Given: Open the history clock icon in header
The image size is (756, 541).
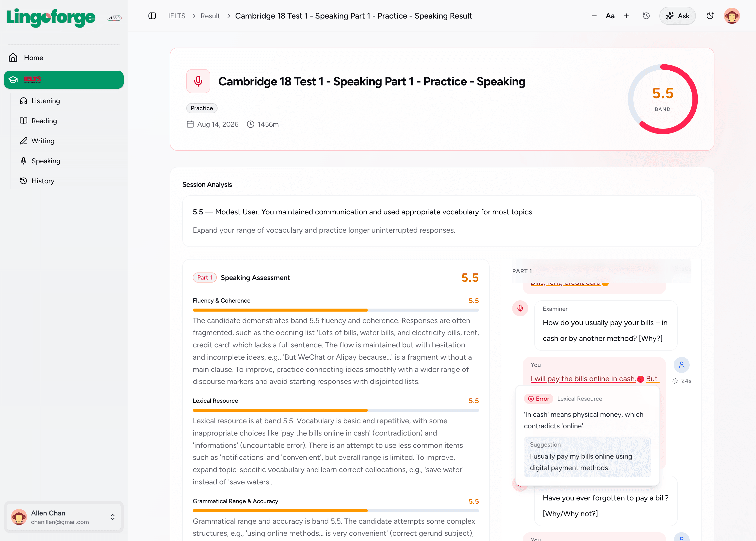Looking at the screenshot, I should (646, 16).
